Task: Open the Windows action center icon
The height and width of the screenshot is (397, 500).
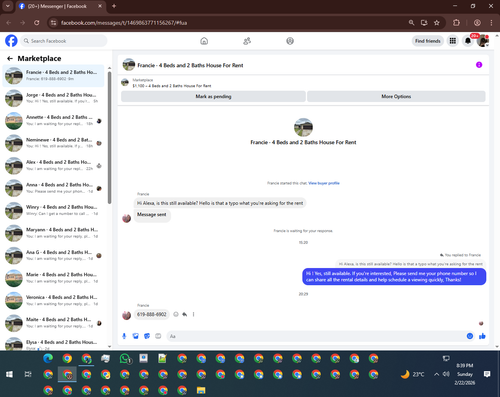Action: pos(487,374)
